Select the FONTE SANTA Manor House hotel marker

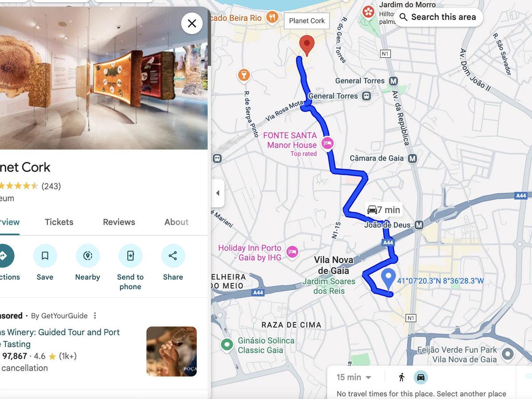(328, 143)
